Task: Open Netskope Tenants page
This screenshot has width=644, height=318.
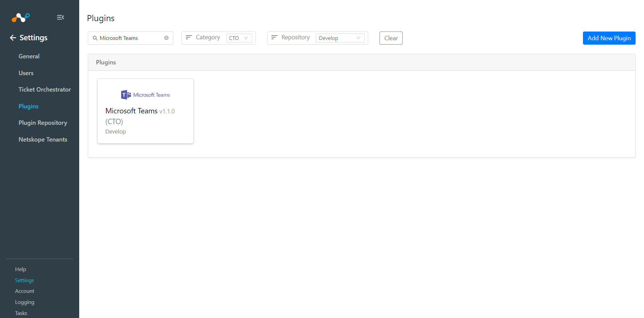Action: click(x=43, y=140)
